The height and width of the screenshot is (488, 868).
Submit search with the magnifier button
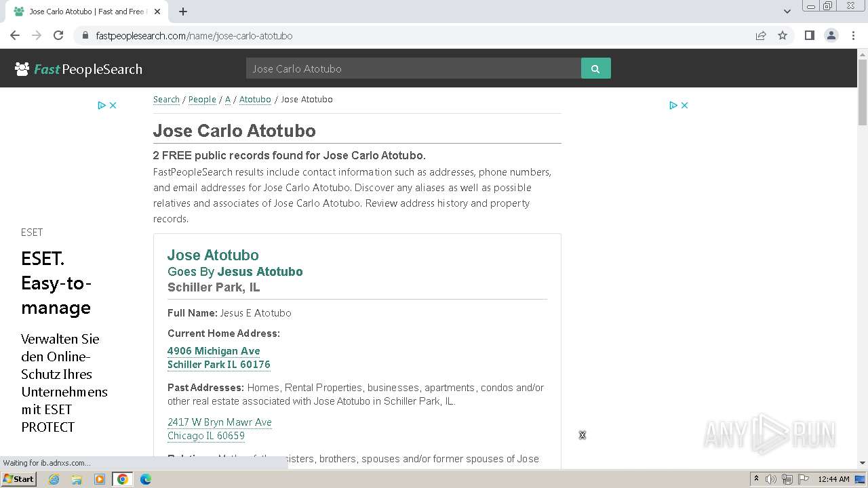595,68
